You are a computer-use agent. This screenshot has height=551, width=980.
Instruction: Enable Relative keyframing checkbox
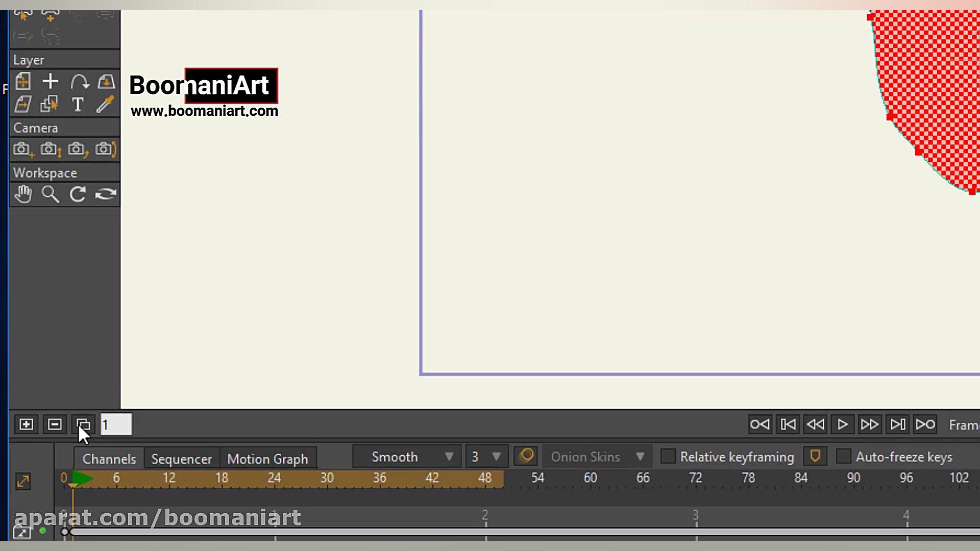(x=668, y=457)
